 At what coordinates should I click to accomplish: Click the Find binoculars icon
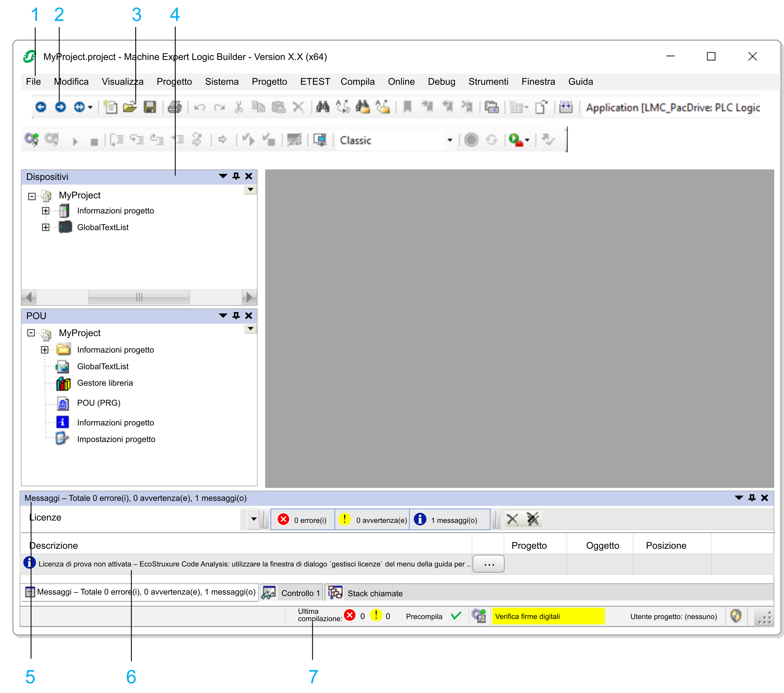(323, 107)
